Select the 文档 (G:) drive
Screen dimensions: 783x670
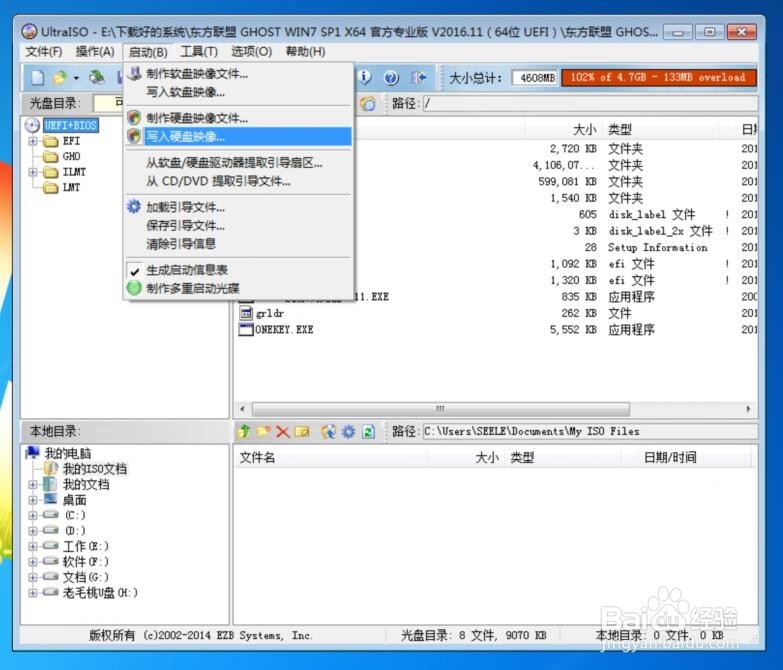[85, 578]
